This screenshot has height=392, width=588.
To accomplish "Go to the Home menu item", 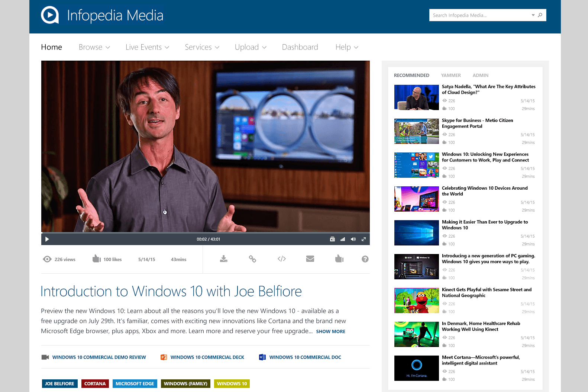I will click(x=52, y=47).
